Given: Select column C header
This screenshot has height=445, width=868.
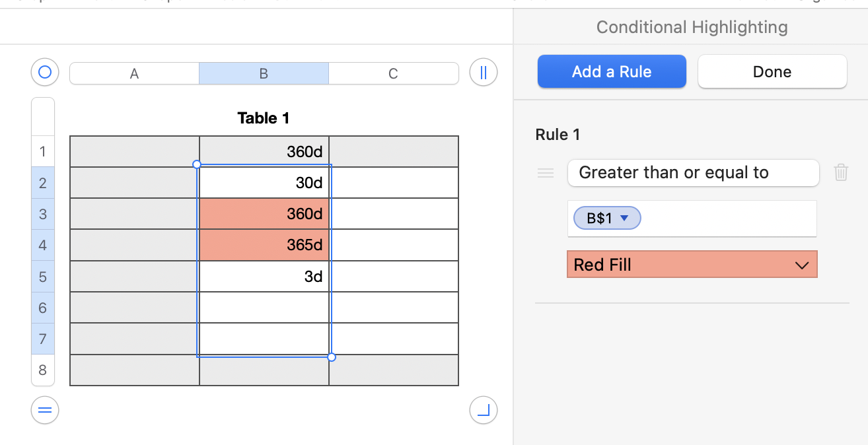Looking at the screenshot, I should (x=393, y=73).
